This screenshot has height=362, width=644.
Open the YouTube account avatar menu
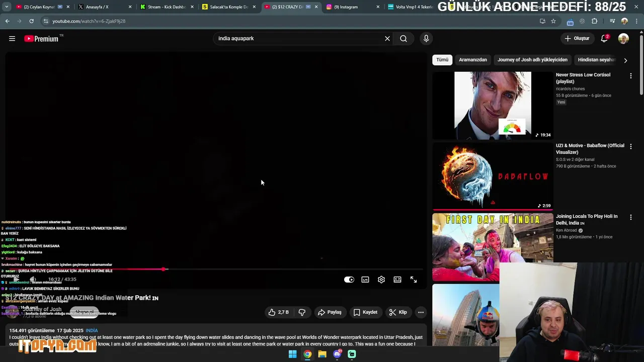point(623,39)
